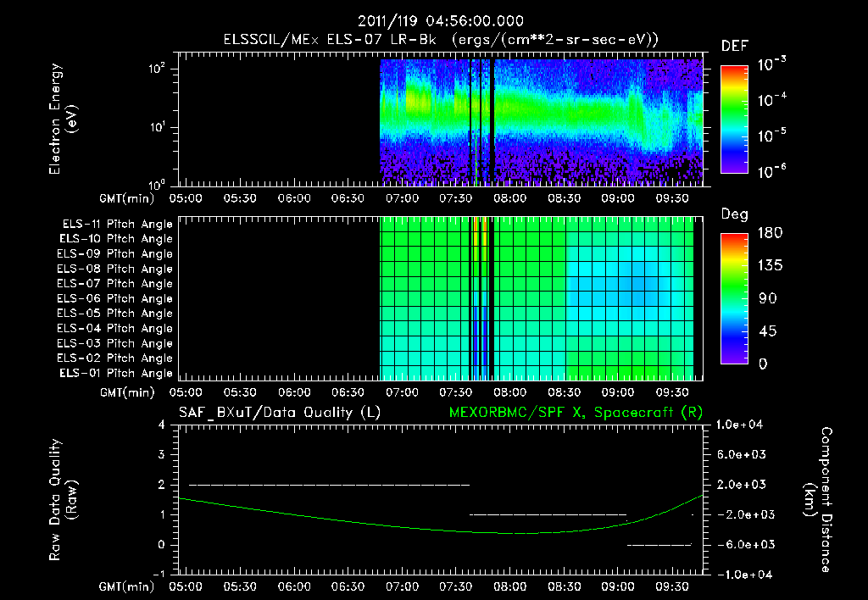
Task: Select the ELS-11 Pitch Angle row label
Action: [x=117, y=225]
